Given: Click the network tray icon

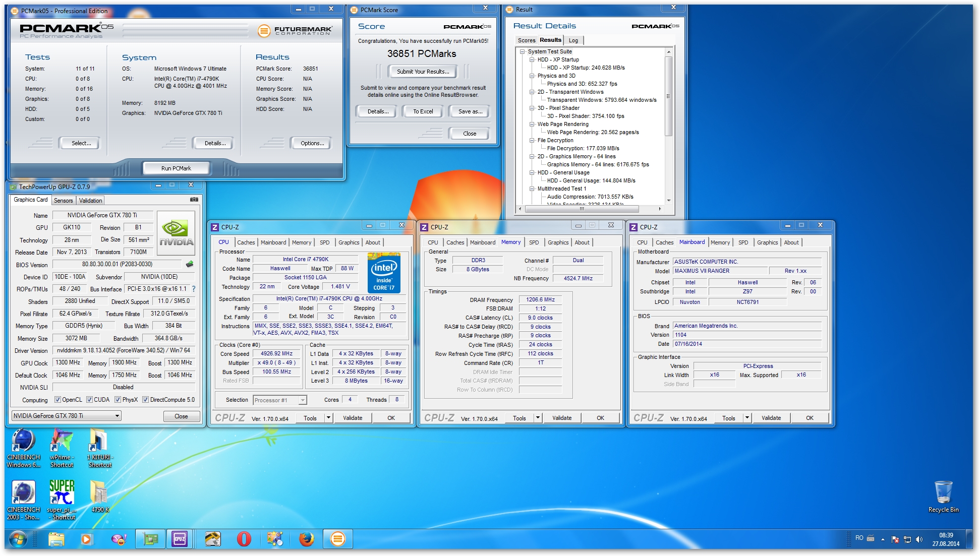Looking at the screenshot, I should click(907, 539).
